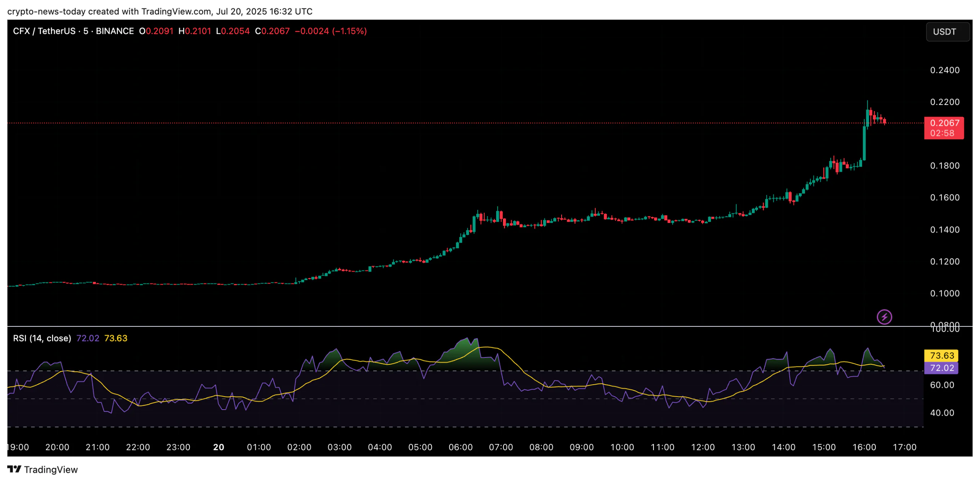Click the 'crypto-news-today created with TradingView.com' caption
The width and height of the screenshot is (980, 482).
tap(109, 11)
